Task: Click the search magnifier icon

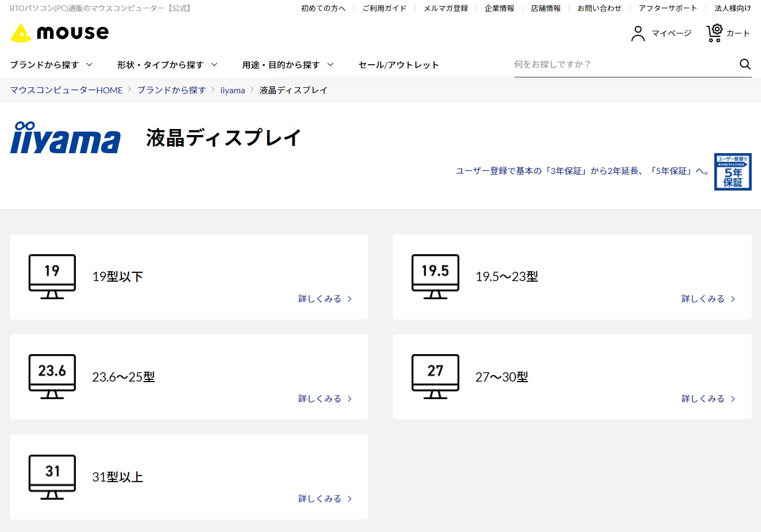Action: click(x=745, y=64)
